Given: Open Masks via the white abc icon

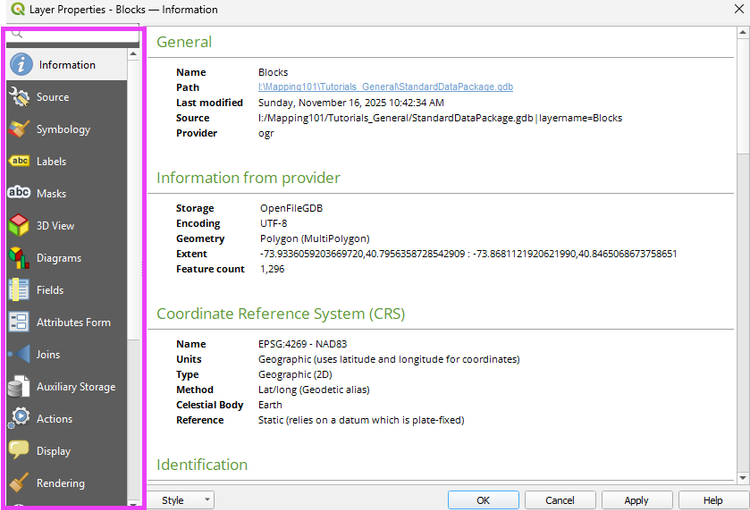Looking at the screenshot, I should [19, 192].
